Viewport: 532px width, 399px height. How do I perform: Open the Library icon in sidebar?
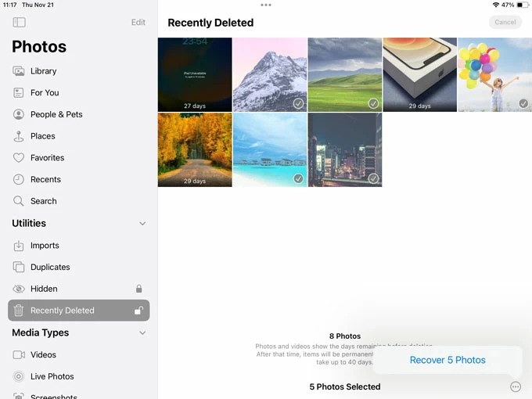[x=19, y=71]
